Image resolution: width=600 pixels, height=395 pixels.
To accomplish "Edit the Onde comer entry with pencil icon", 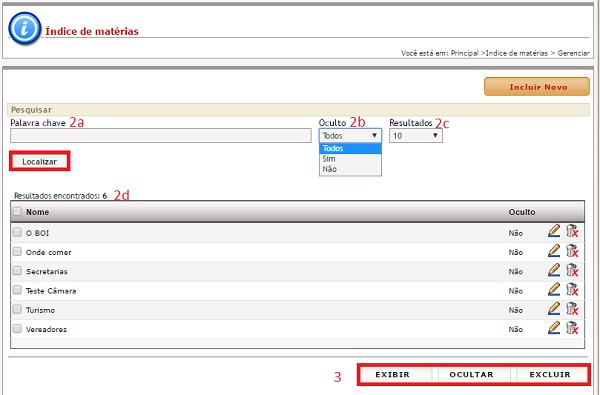I will pos(554,251).
